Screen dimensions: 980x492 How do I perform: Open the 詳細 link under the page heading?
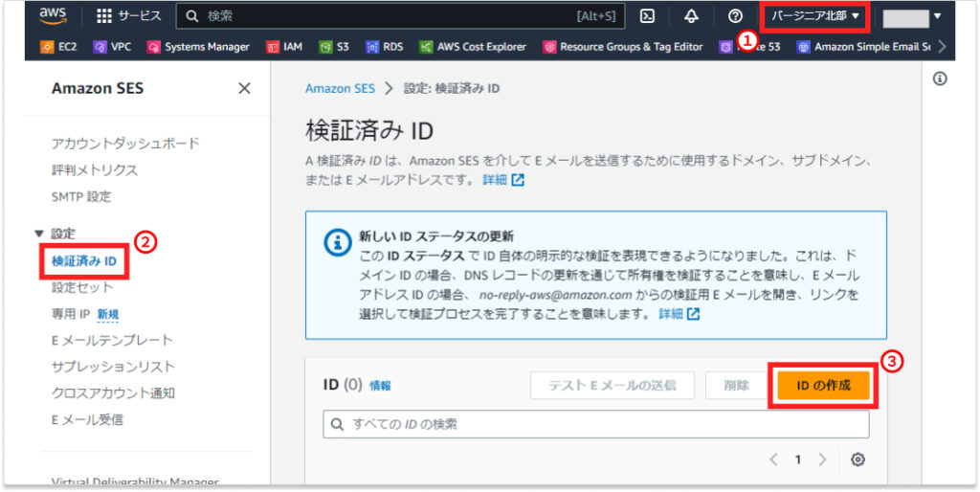click(503, 180)
